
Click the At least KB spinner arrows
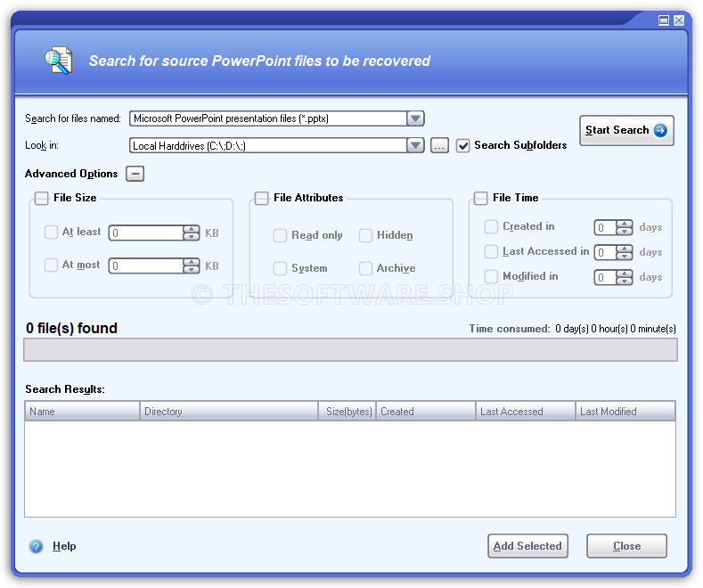(x=191, y=233)
